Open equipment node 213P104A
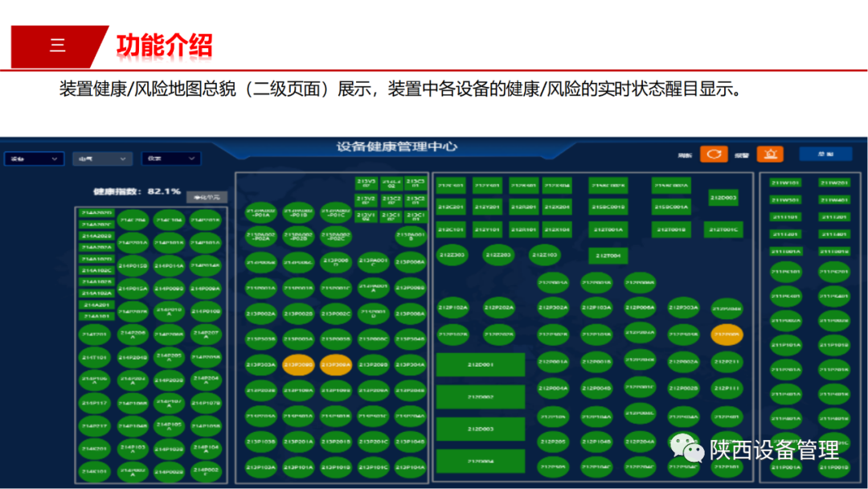The image size is (868, 489). pyautogui.click(x=410, y=467)
